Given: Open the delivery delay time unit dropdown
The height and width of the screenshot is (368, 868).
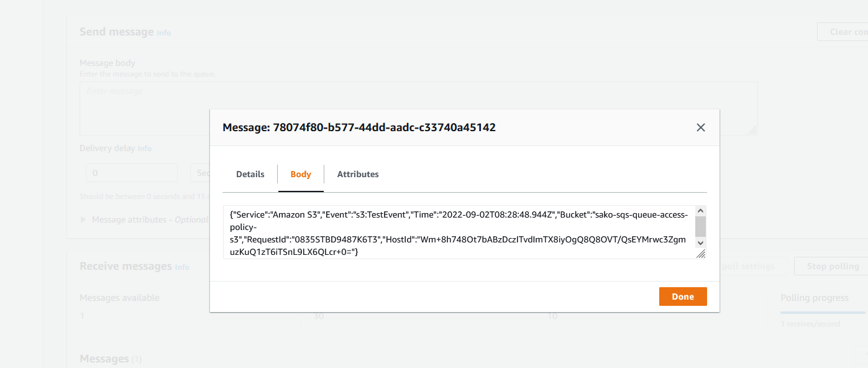Looking at the screenshot, I should pos(200,173).
